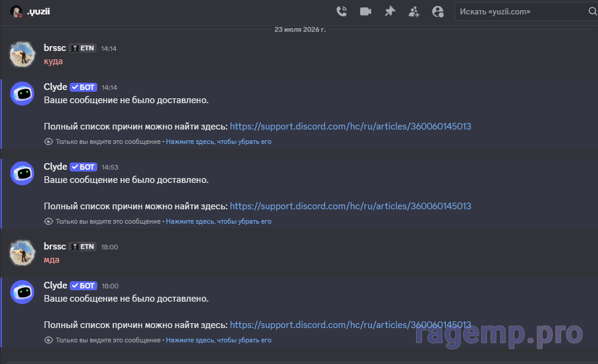Click the ETN tag beside brssc at 14:14
Screen dimensions: 598x364
point(83,49)
